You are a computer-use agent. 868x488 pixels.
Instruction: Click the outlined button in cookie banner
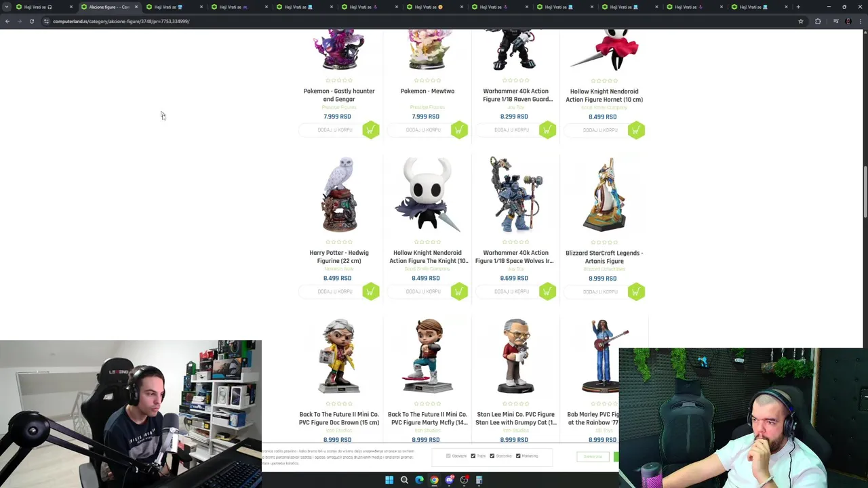pos(593,457)
